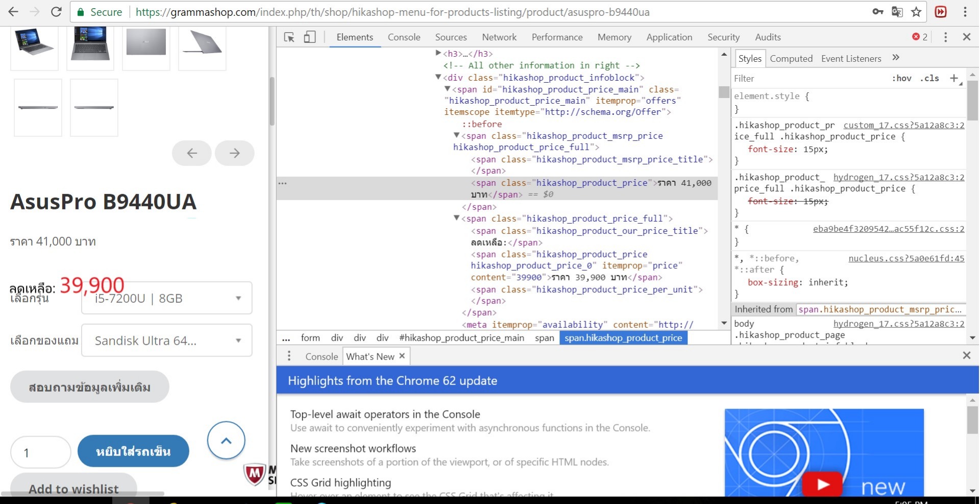Open the i5-7200U | 8GB model dropdown
Screen dimensions: 980x504
(167, 298)
